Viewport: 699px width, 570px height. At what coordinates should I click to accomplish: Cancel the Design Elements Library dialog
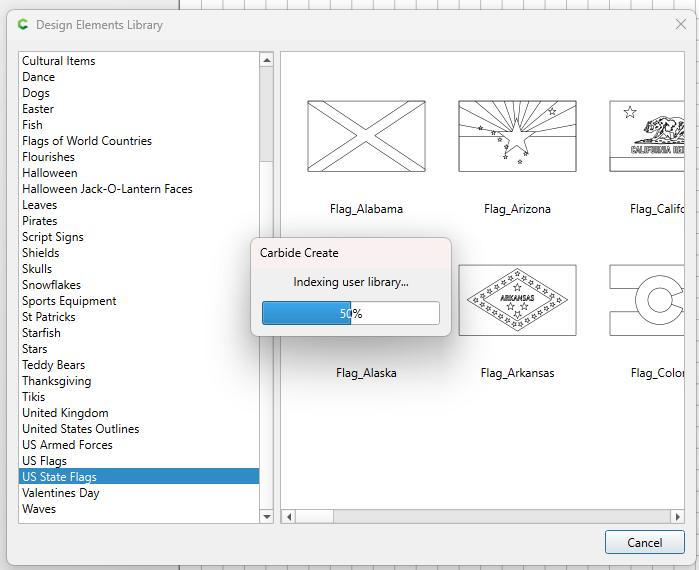(x=645, y=542)
